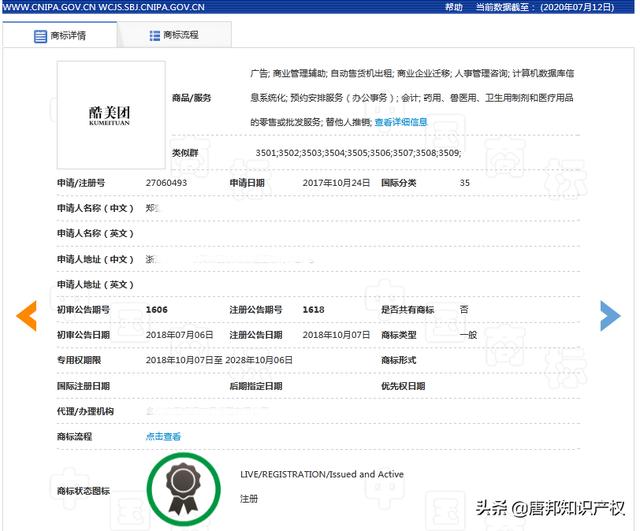Screen dimensions: 640x531
Task: Select application date 2017年10月24日
Action: click(x=336, y=183)
